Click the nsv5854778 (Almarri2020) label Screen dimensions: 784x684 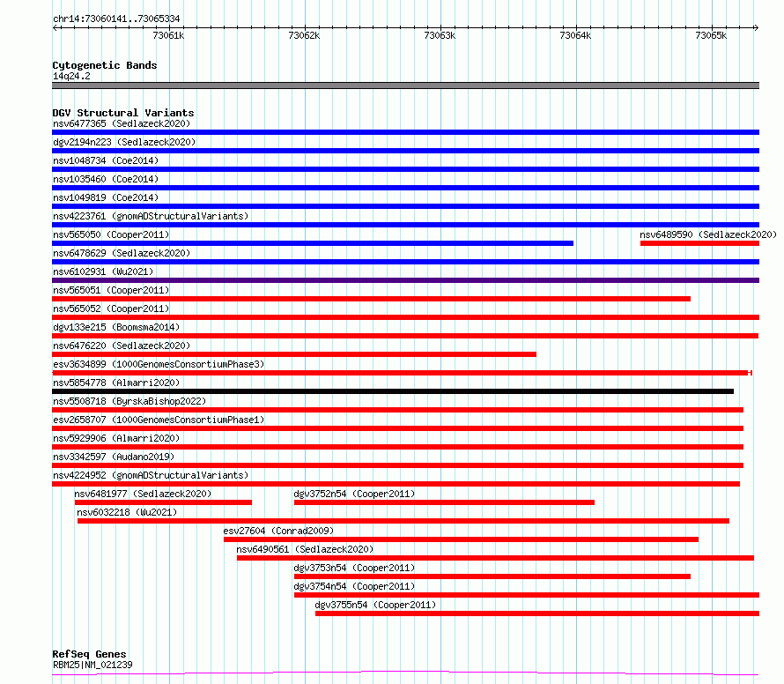116,383
